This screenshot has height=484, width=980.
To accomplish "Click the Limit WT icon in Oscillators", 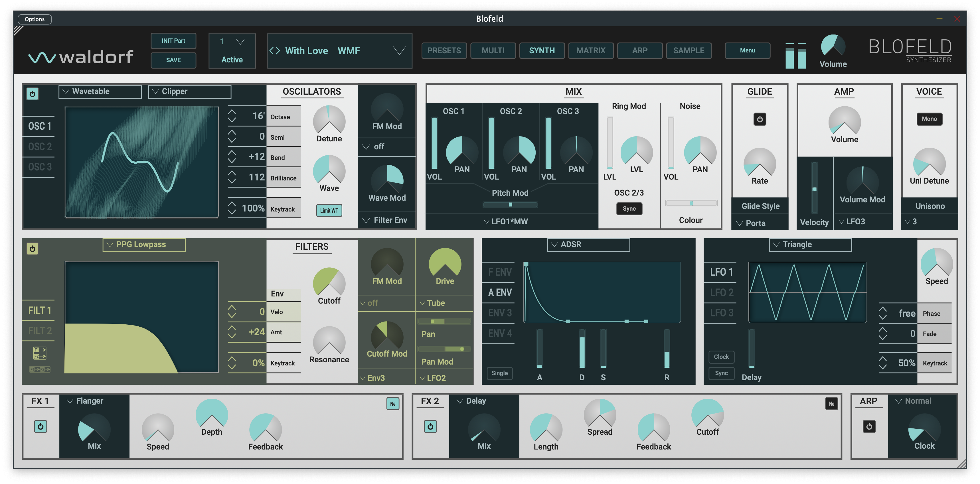I will pyautogui.click(x=329, y=210).
